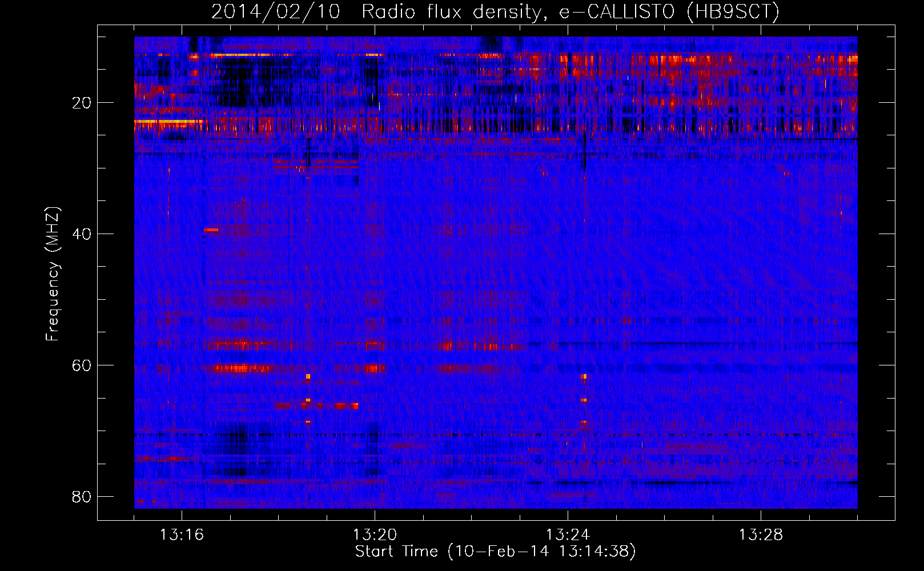Click the '20' frequency tick label
The width and height of the screenshot is (924, 571).
click(82, 103)
